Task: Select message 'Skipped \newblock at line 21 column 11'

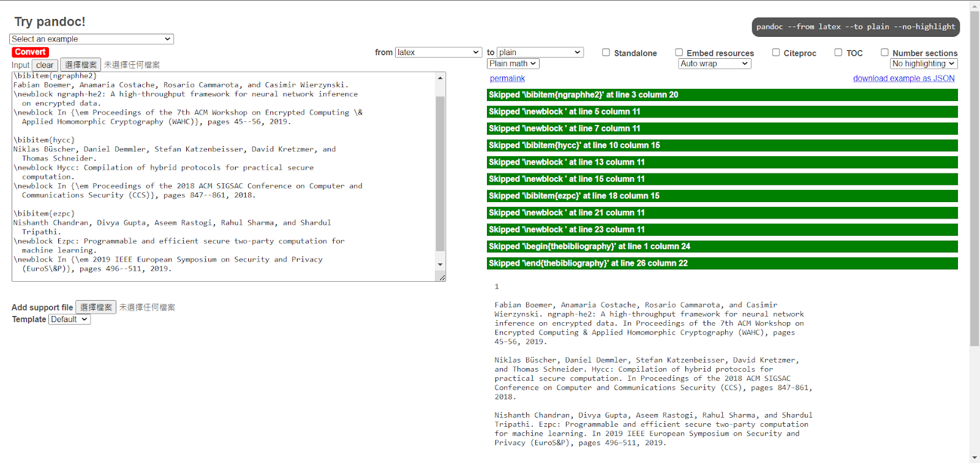Action: point(722,213)
